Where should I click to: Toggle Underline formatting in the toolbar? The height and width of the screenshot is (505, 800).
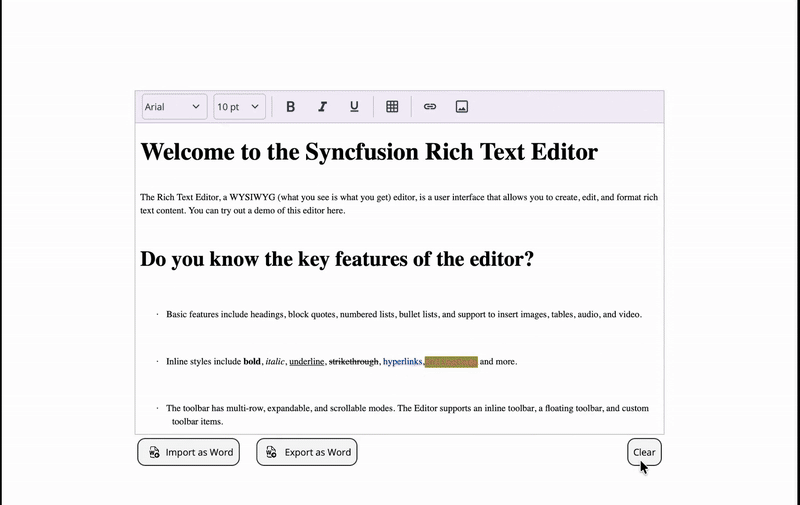354,107
